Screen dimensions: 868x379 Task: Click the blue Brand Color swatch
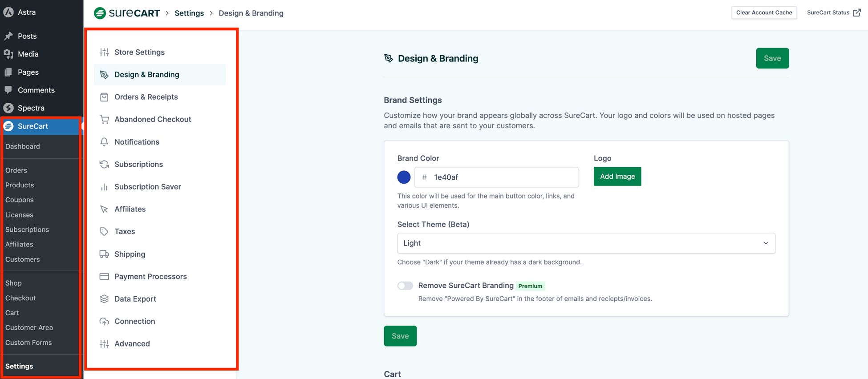pos(404,177)
